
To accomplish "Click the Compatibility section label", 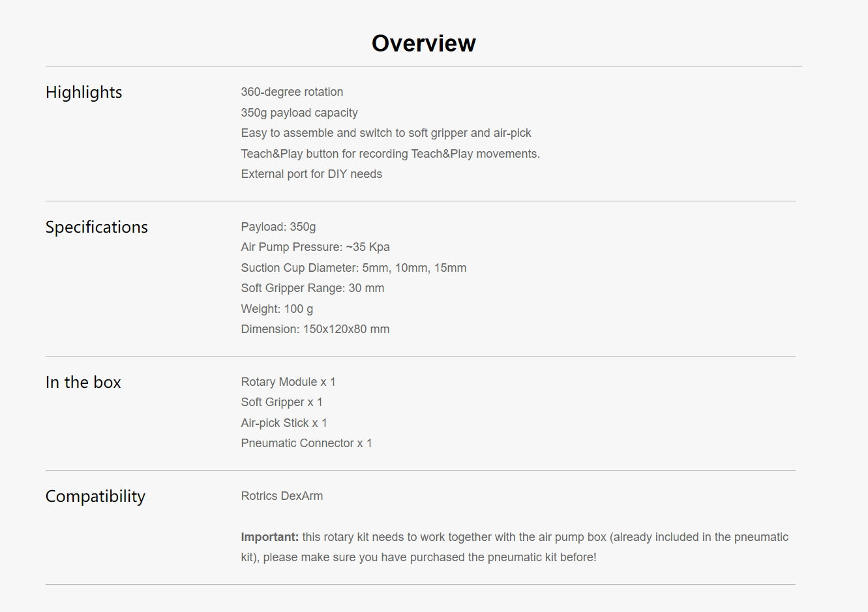I will [95, 497].
